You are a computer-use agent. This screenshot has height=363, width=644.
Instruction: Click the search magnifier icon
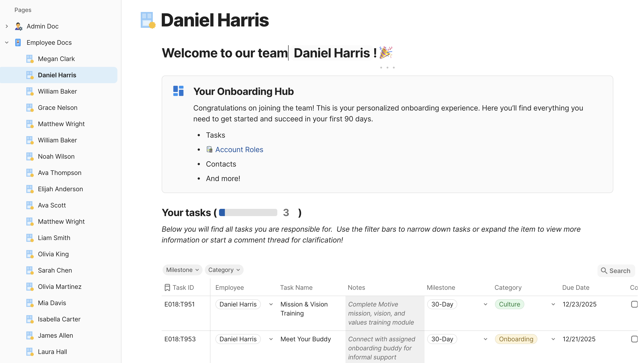(604, 271)
